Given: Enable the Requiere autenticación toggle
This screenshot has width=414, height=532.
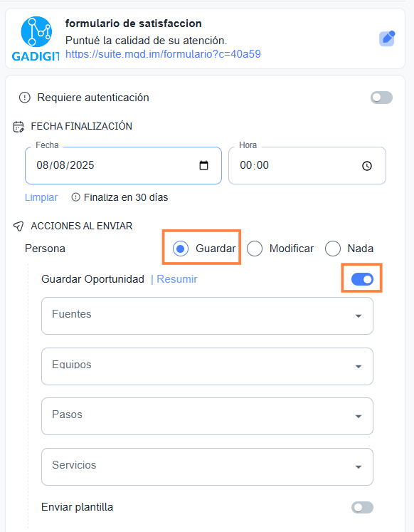Looking at the screenshot, I should pos(381,98).
